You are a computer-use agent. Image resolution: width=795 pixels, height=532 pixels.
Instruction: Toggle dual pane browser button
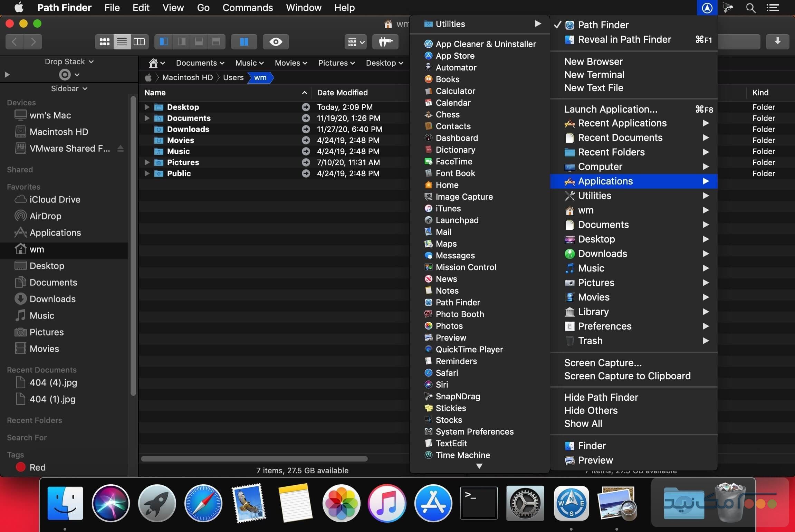point(244,42)
